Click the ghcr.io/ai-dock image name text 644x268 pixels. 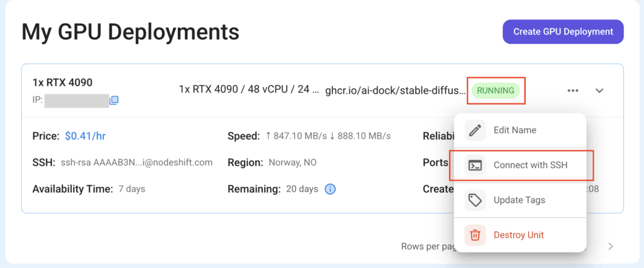[x=396, y=90]
